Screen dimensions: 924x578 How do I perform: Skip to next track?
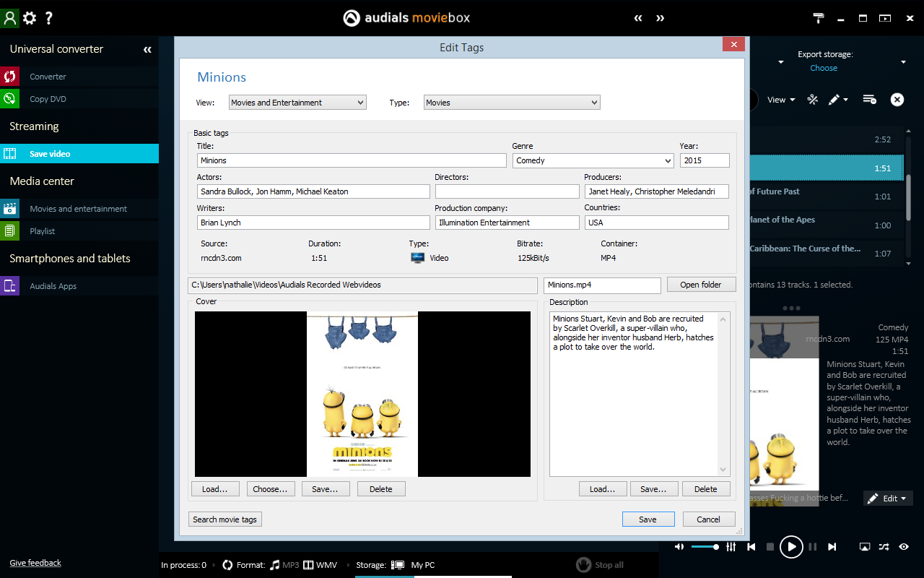coord(832,547)
